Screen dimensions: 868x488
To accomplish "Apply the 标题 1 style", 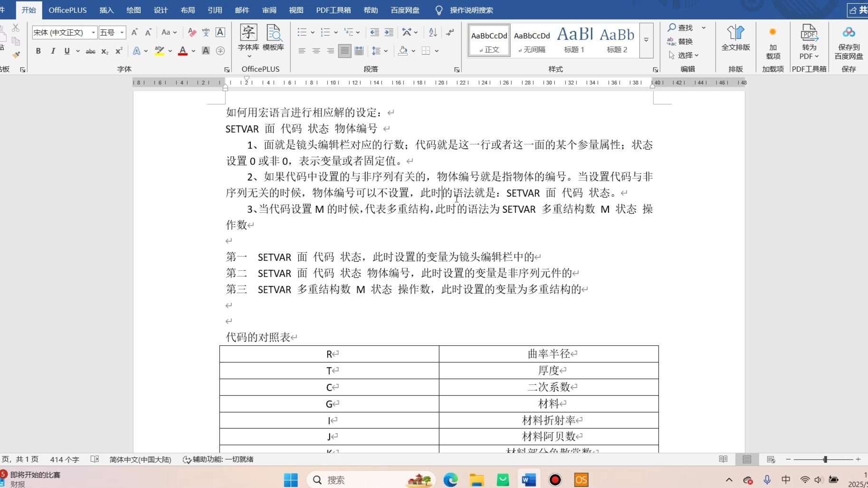I will click(574, 40).
